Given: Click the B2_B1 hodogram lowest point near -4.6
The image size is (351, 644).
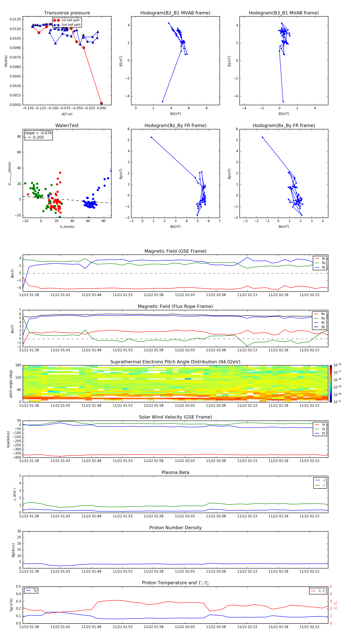Looking at the screenshot, I should coord(163,101).
